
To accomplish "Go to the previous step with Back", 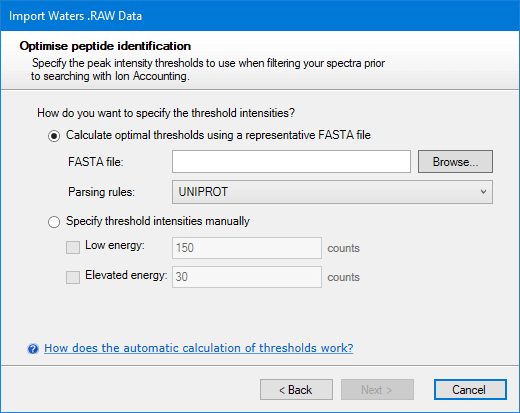I will (296, 389).
